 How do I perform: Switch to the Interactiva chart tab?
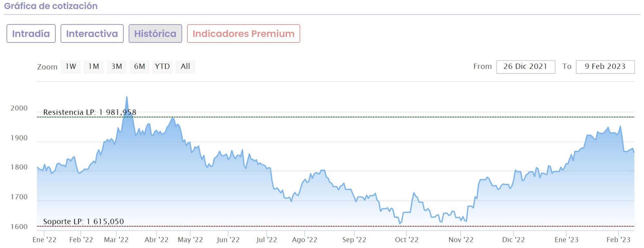click(92, 33)
